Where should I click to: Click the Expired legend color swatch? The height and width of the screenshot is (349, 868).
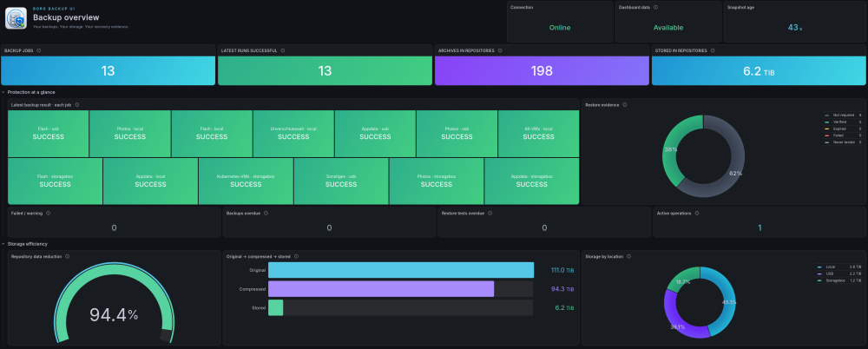pyautogui.click(x=826, y=128)
